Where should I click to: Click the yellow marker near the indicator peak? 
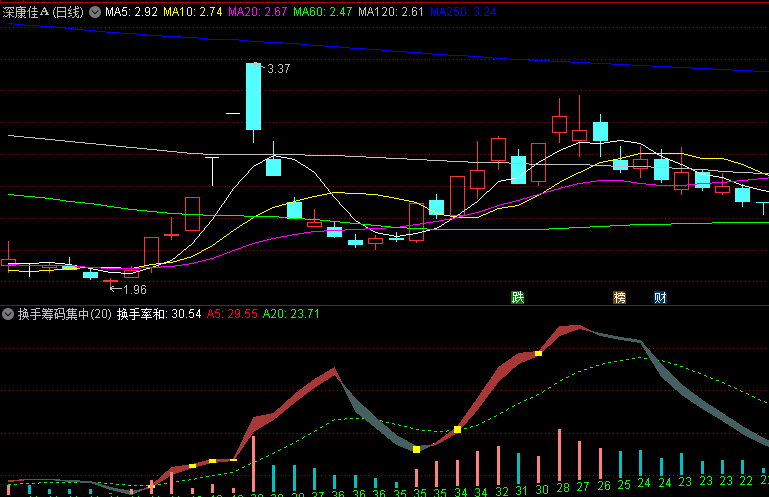click(x=538, y=353)
